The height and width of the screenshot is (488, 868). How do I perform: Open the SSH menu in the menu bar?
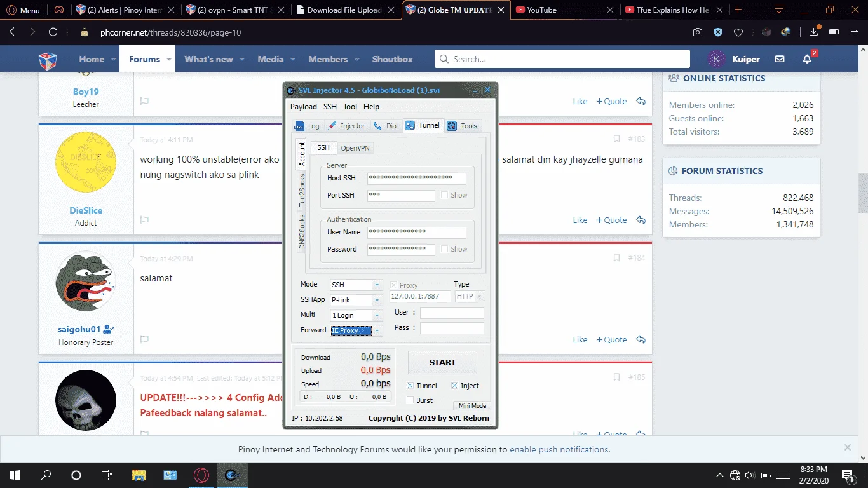(x=330, y=107)
